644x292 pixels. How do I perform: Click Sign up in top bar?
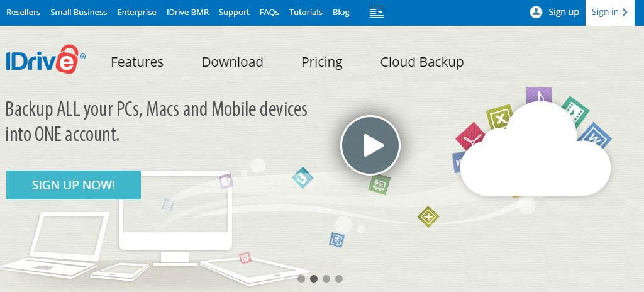point(563,13)
